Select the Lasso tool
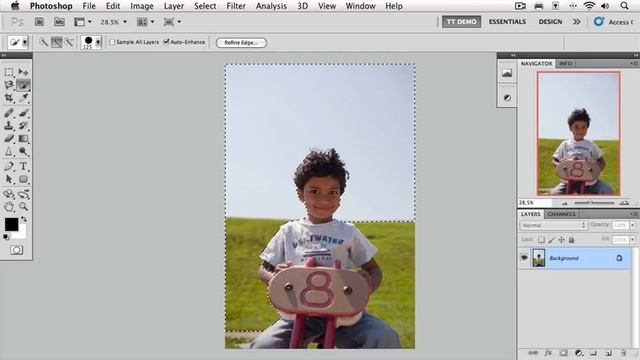Screen dimensions: 640x360 point(9,85)
